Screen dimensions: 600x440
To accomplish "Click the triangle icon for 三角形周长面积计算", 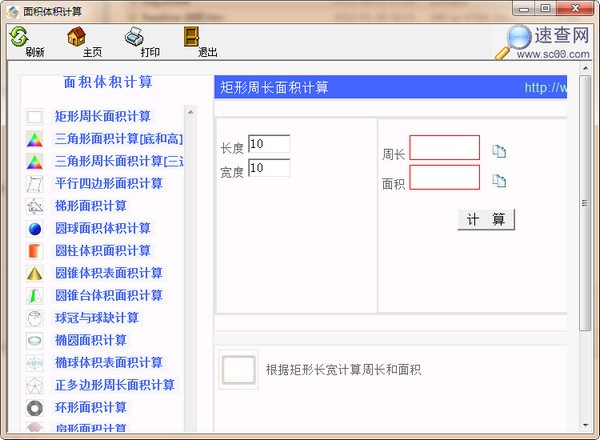I will click(35, 161).
